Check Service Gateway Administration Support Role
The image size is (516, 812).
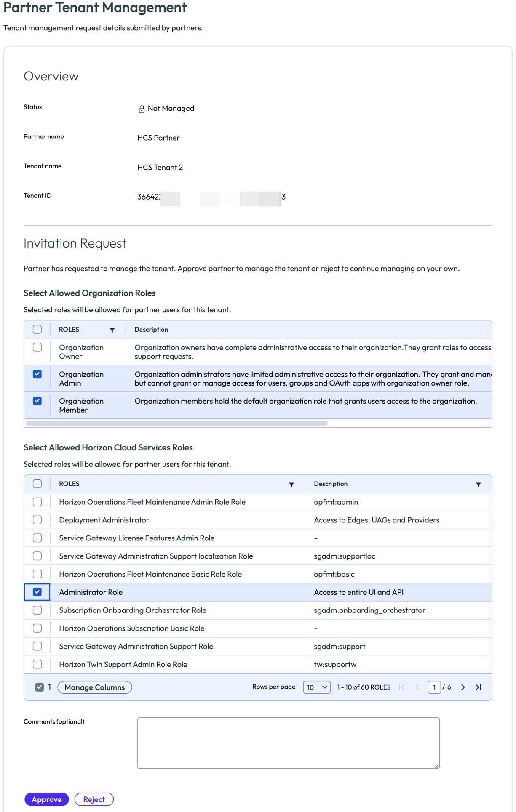[37, 646]
